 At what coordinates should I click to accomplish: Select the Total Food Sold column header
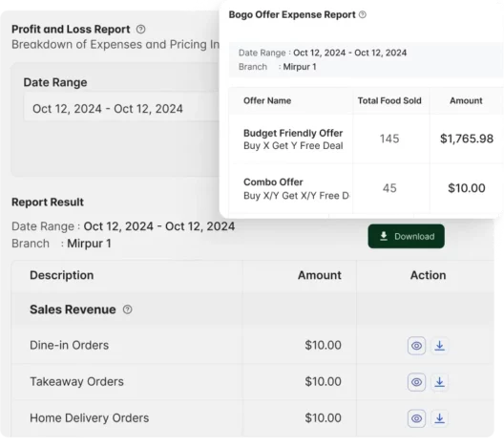[x=389, y=100]
